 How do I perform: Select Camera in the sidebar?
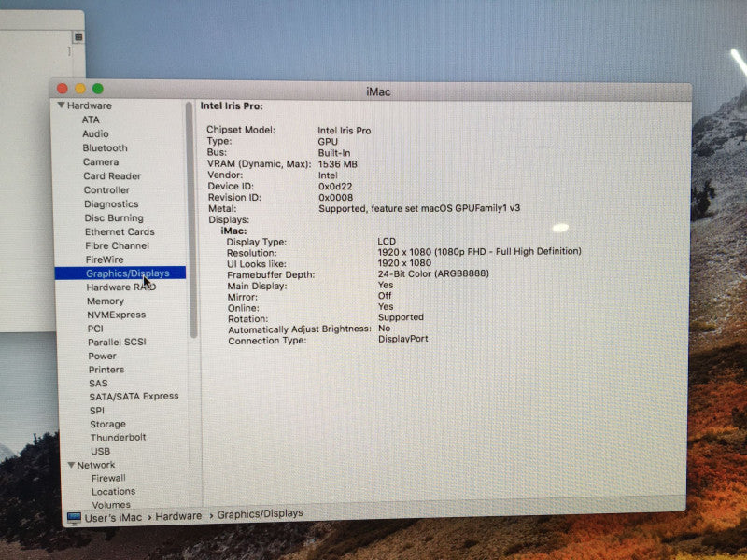click(x=101, y=161)
